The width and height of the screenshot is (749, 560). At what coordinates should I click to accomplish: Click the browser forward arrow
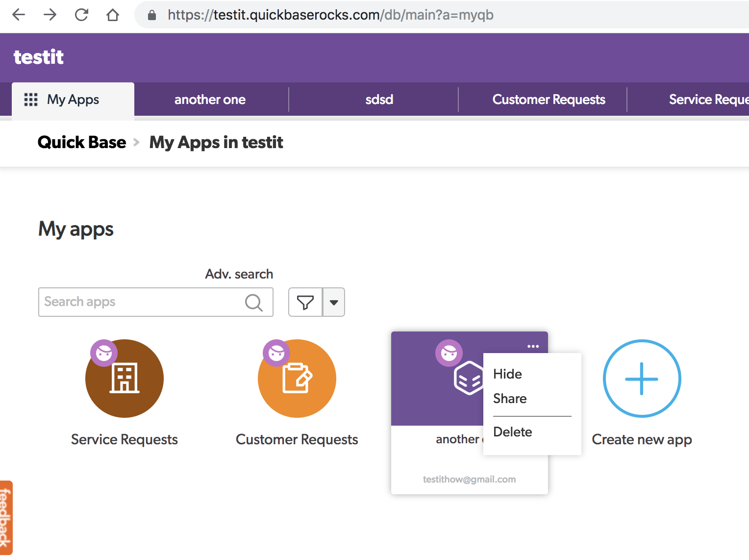(x=50, y=15)
